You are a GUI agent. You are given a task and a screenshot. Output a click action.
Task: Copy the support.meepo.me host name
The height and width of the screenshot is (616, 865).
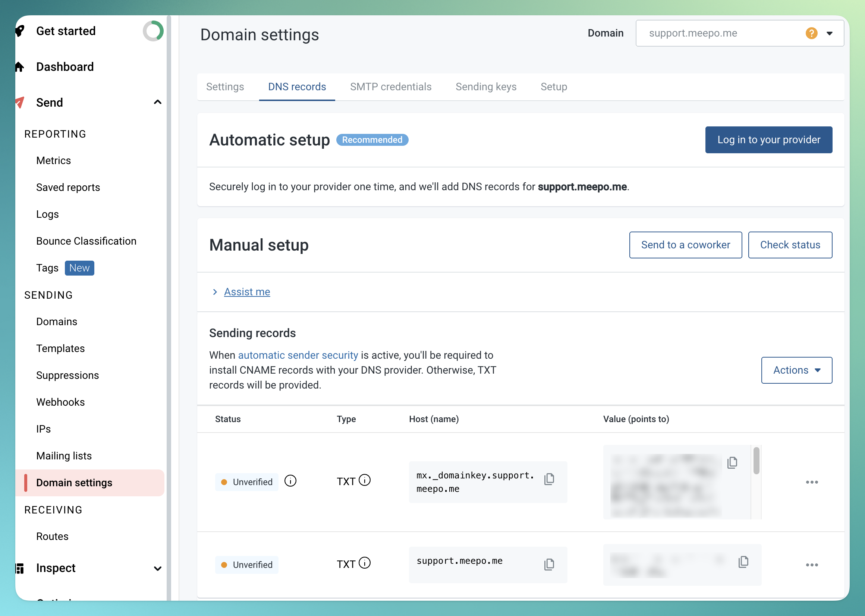tap(549, 565)
